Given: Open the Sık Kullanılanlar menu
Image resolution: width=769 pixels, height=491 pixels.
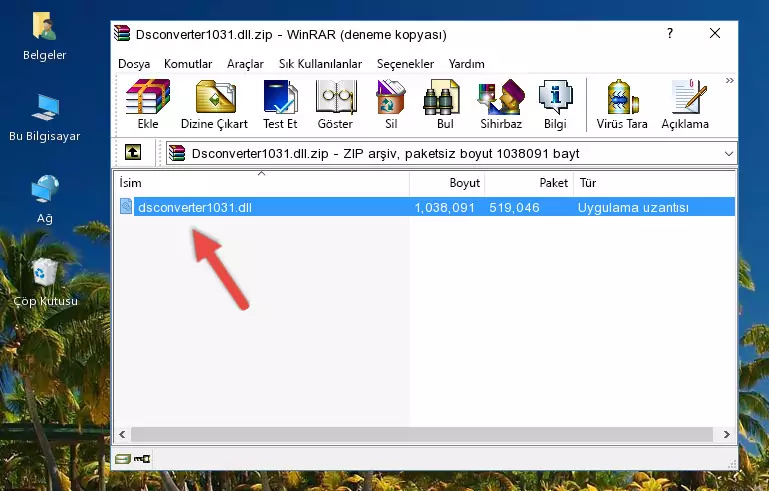Looking at the screenshot, I should [x=320, y=64].
